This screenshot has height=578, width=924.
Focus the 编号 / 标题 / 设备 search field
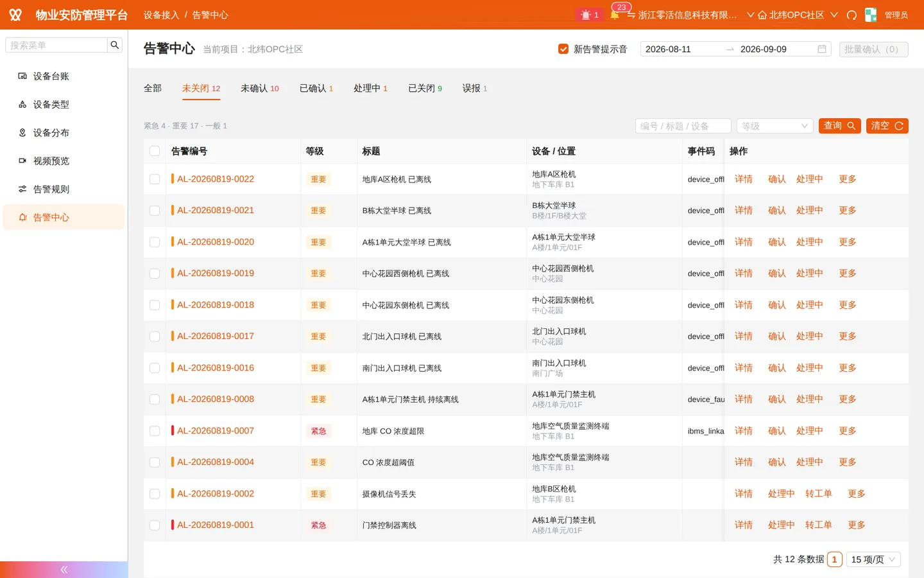coord(683,126)
